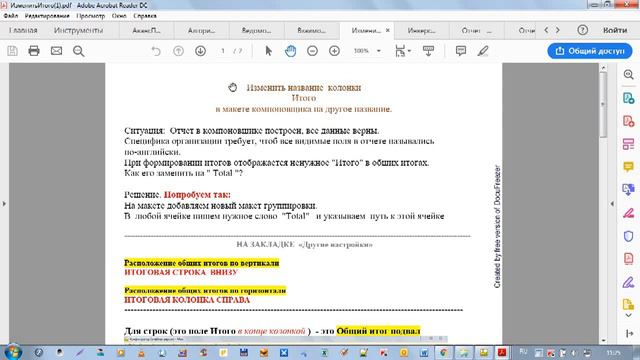Image resolution: width=640 pixels, height=360 pixels.
Task: Switch to the Главная tab
Action: tap(23, 30)
